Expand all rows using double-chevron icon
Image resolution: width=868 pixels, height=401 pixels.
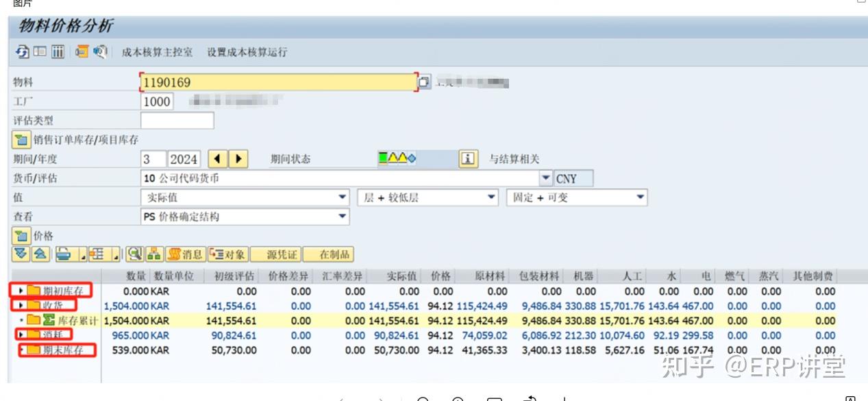tap(20, 254)
